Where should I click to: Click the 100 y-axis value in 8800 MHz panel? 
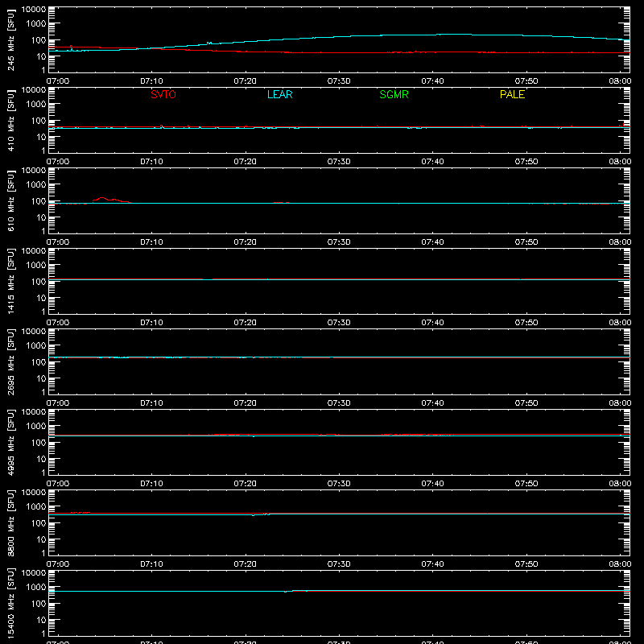click(39, 523)
